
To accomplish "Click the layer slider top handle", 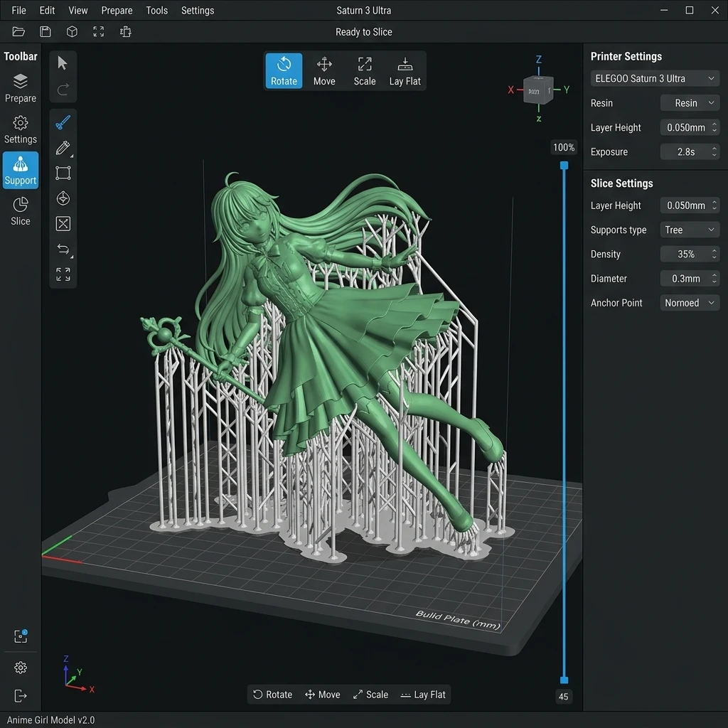I will (564, 165).
